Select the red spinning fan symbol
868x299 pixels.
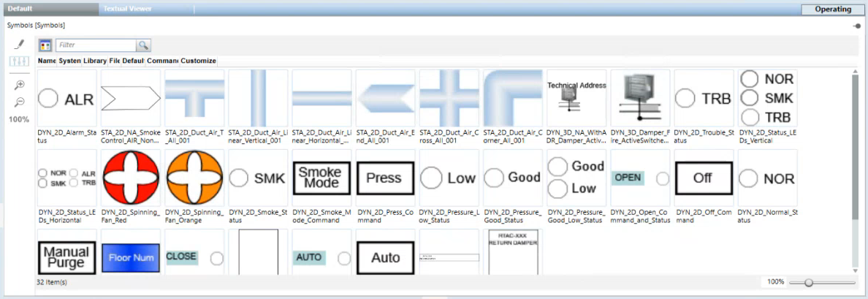click(x=129, y=178)
